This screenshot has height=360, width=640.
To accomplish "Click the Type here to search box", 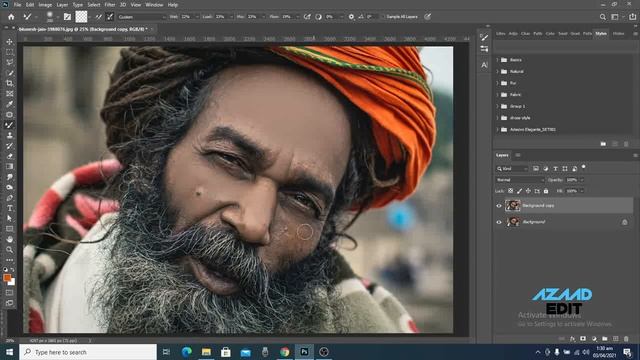I will click(x=88, y=352).
